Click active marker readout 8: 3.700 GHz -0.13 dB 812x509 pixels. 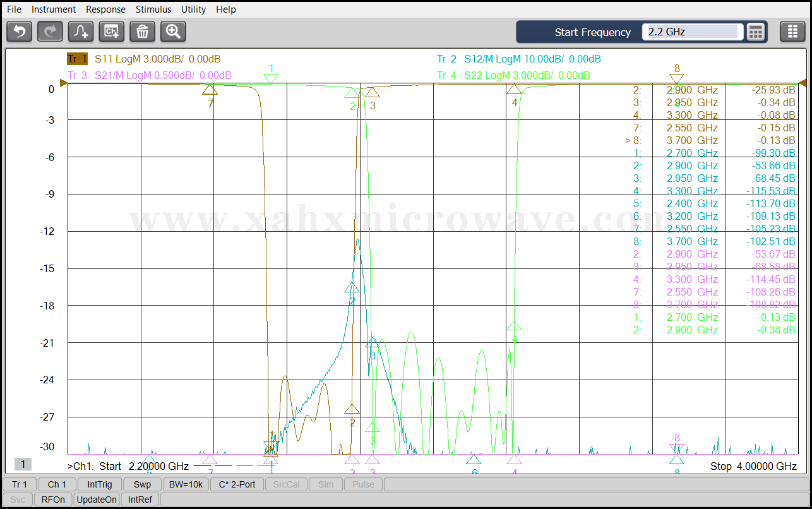tap(710, 140)
